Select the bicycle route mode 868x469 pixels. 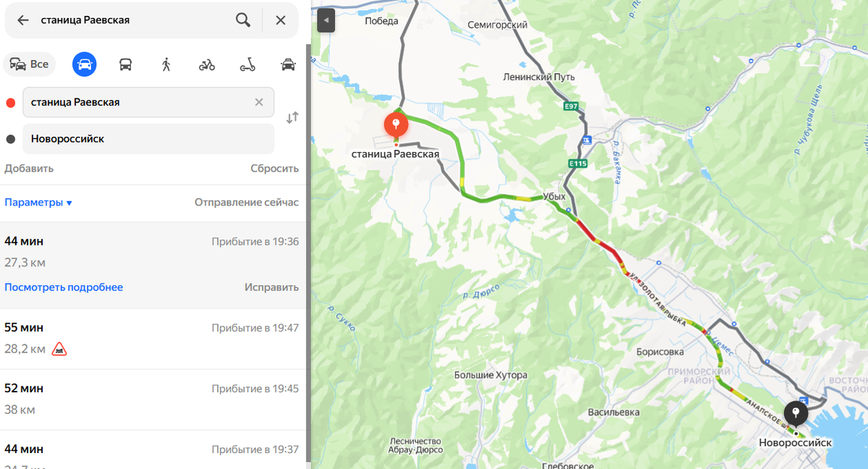coord(207,64)
